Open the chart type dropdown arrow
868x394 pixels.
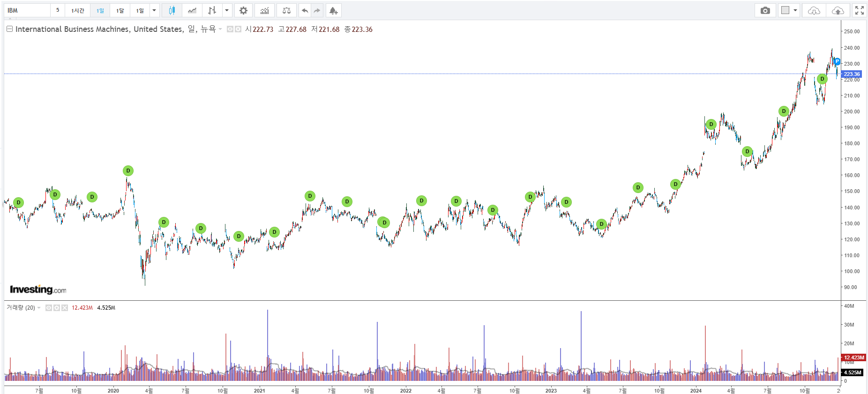point(227,10)
